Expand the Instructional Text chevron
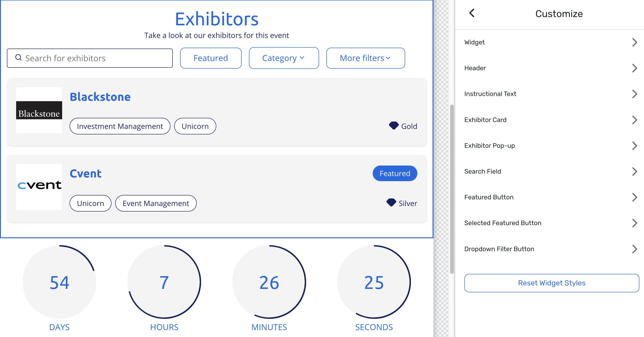The image size is (644, 337). point(634,94)
